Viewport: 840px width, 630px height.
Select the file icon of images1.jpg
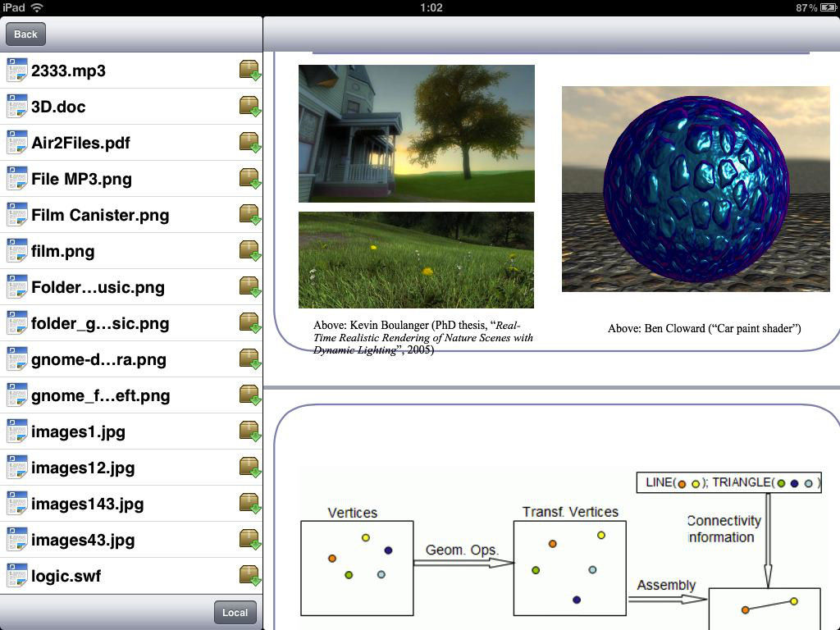[x=16, y=431]
